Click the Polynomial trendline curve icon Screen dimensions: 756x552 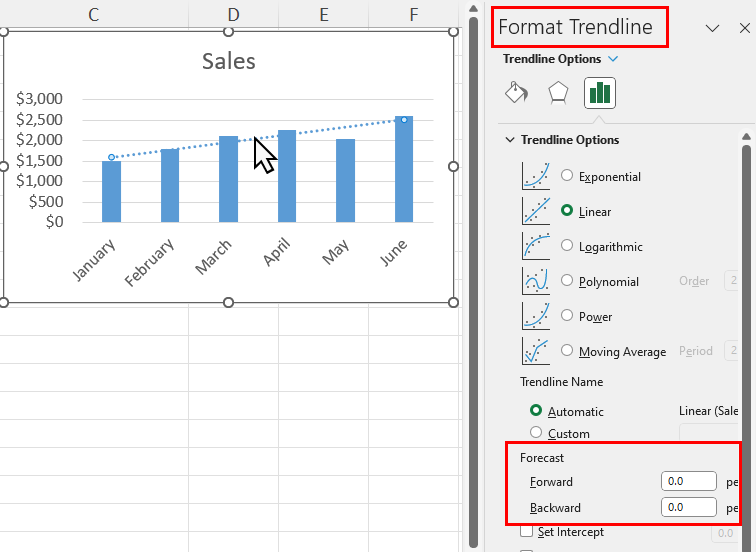536,281
